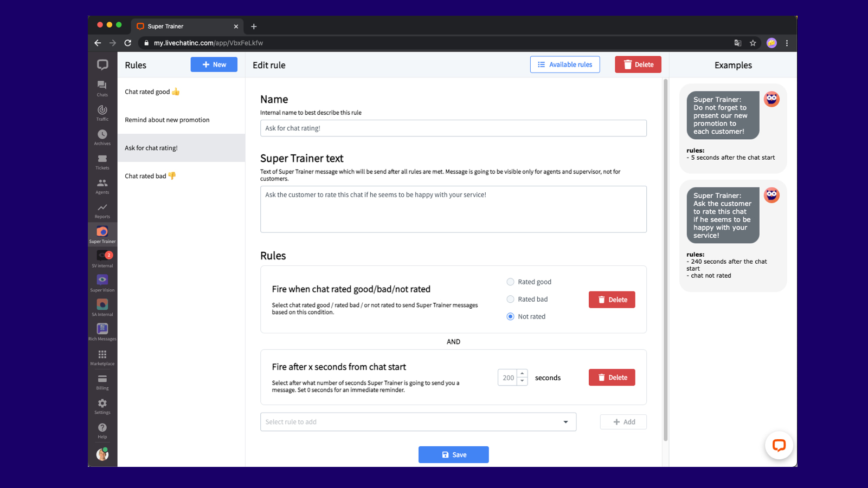Open the Chrome profile avatar
The image size is (868, 488).
[771, 43]
